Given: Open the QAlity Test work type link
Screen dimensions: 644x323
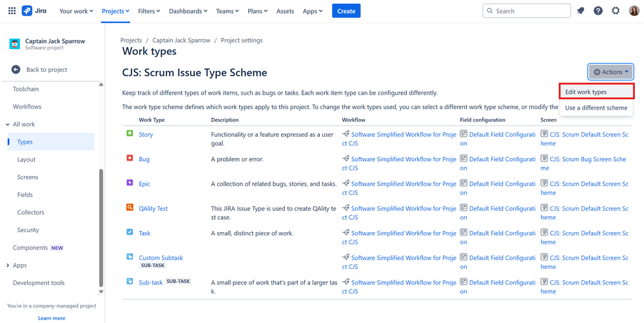Looking at the screenshot, I should (x=153, y=208).
